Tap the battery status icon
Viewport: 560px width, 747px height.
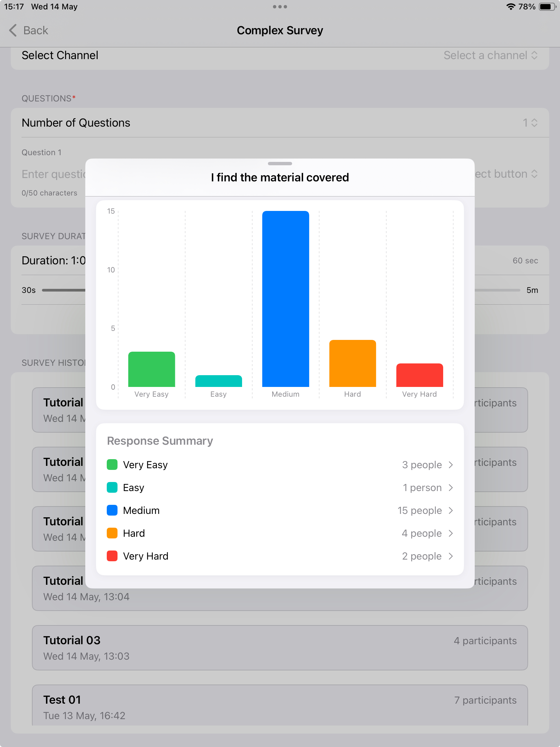coord(547,7)
